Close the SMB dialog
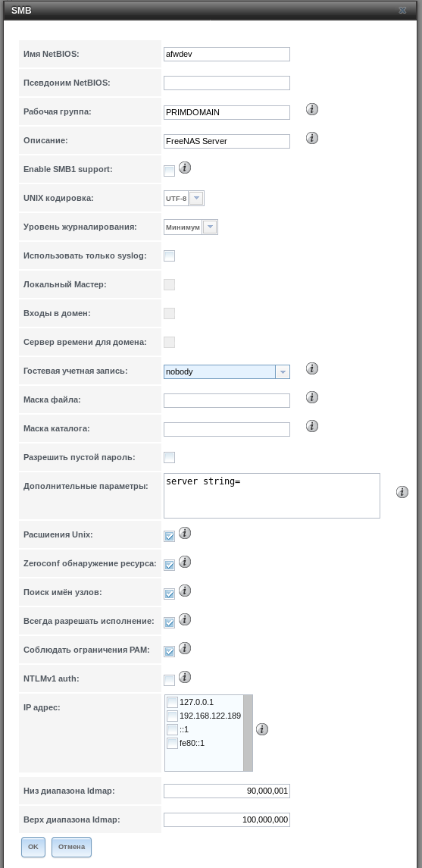The height and width of the screenshot is (868, 422). click(402, 10)
